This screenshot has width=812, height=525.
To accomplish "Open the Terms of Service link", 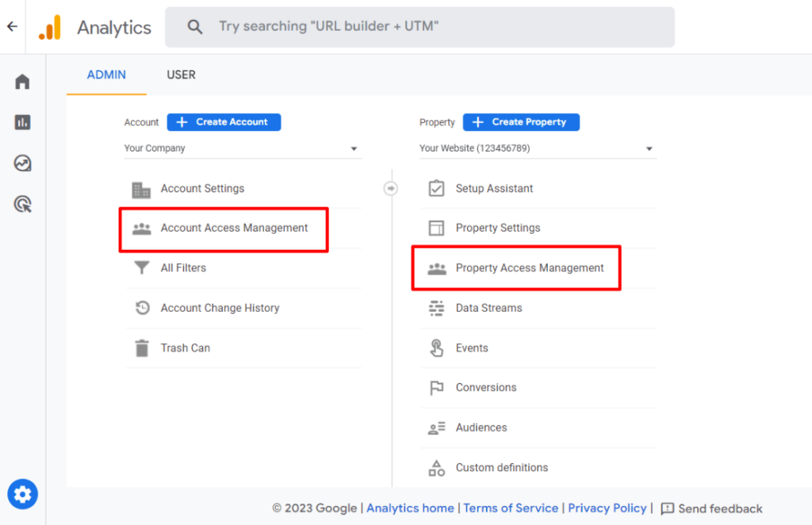I will click(x=511, y=508).
